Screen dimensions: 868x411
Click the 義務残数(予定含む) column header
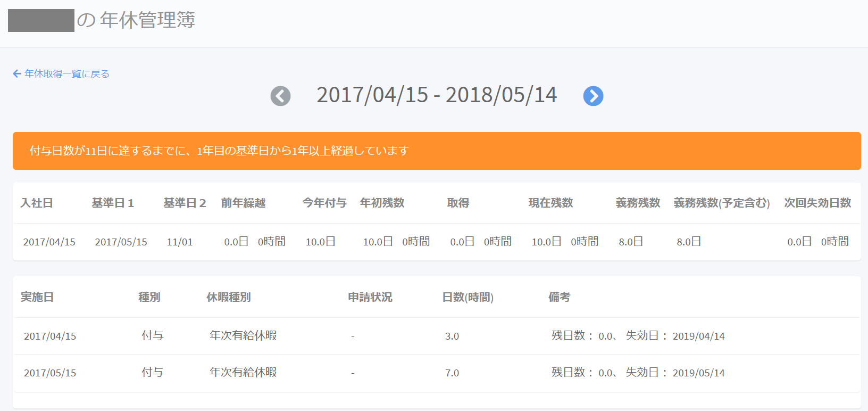[x=722, y=203]
